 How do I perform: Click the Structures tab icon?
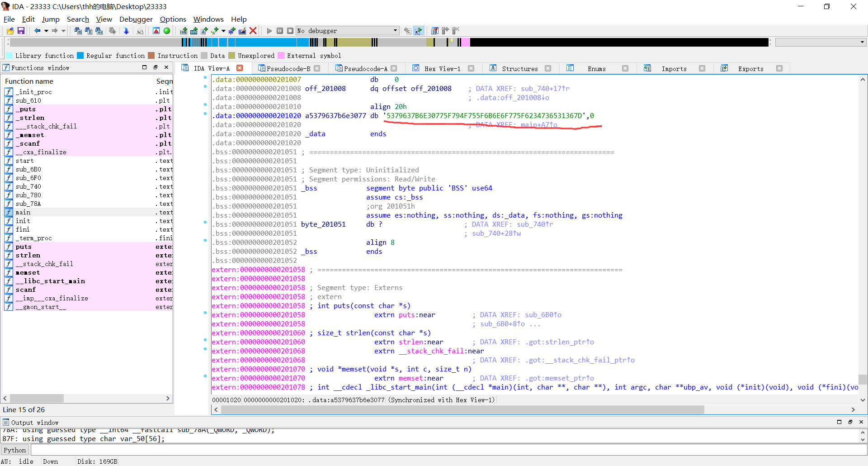click(x=493, y=68)
